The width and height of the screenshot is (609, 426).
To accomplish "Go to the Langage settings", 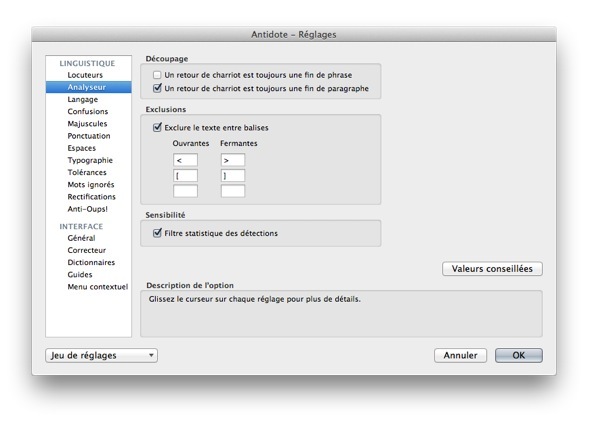I will tap(83, 99).
